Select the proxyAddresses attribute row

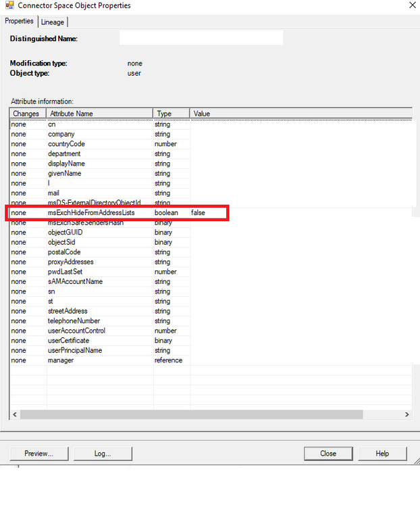71,262
